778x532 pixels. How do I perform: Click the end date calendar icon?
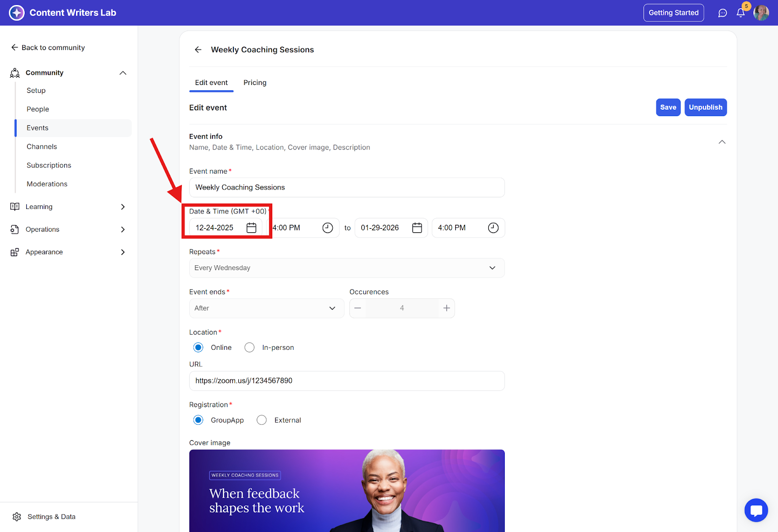(x=417, y=228)
